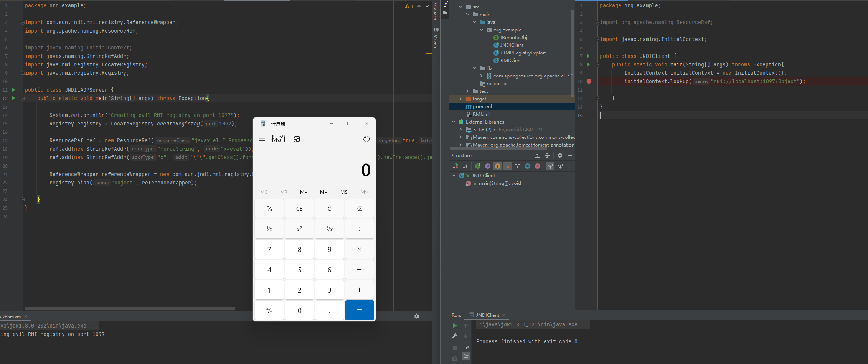Open the Database tool window
Screen dimensions: 868x364
coord(436,10)
